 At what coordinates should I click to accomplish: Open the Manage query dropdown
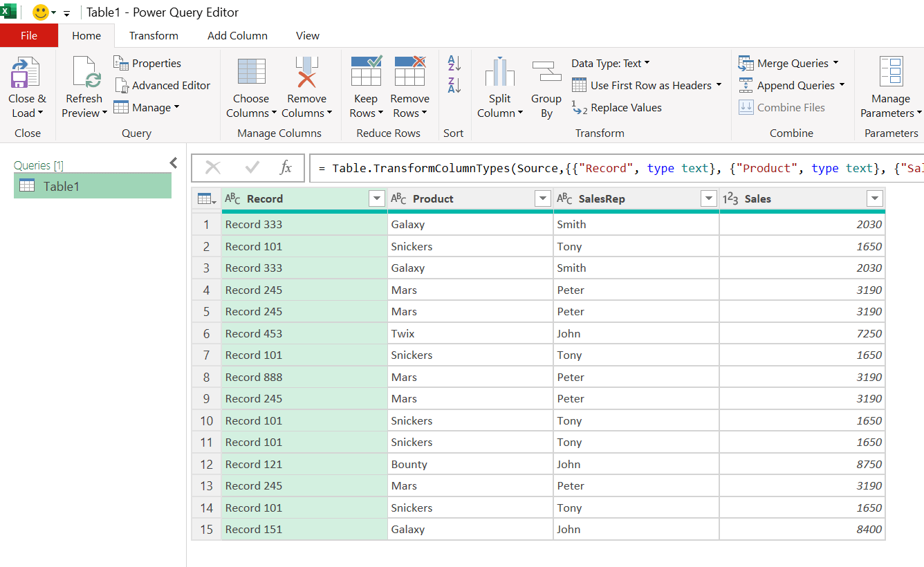tap(146, 107)
